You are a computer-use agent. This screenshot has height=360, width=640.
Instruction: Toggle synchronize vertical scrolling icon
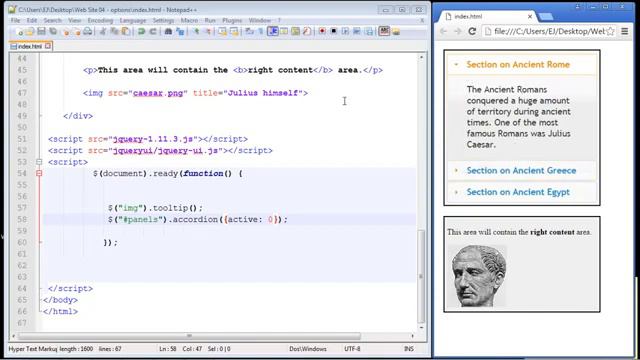click(x=222, y=31)
